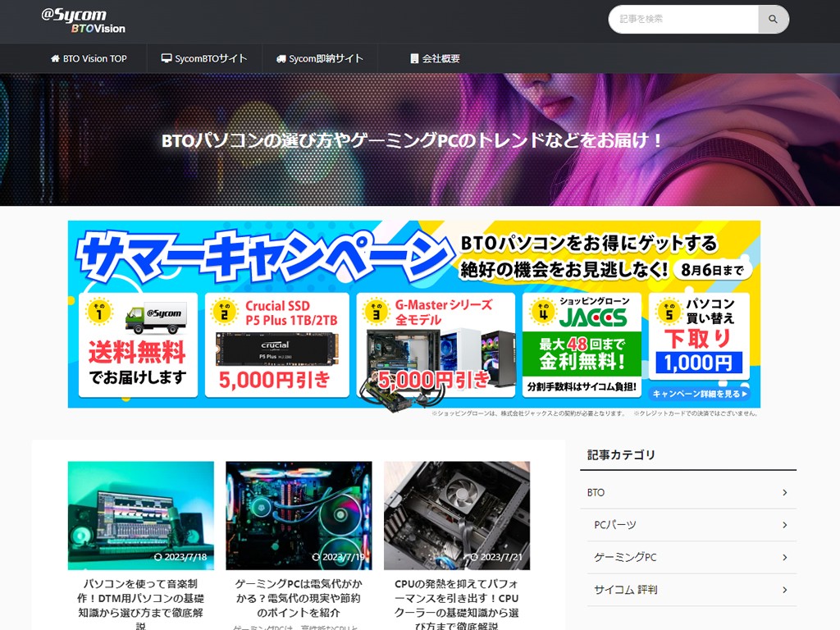Open the 会社概要 menu item
Image resolution: width=840 pixels, height=630 pixels.
pyautogui.click(x=435, y=58)
